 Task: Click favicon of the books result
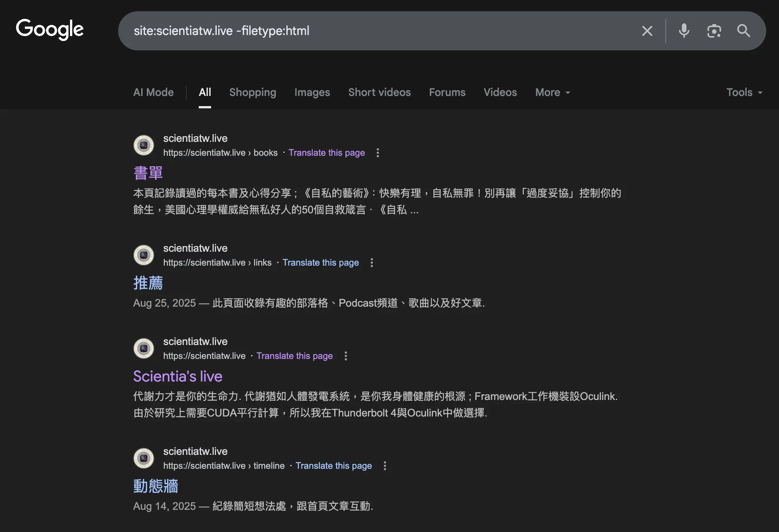pyautogui.click(x=144, y=145)
